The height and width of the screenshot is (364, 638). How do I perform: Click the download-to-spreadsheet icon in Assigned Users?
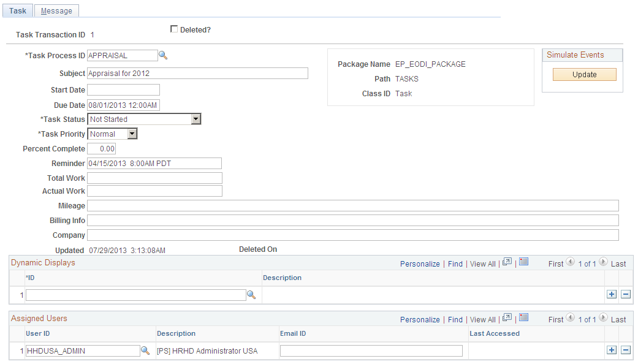point(523,317)
